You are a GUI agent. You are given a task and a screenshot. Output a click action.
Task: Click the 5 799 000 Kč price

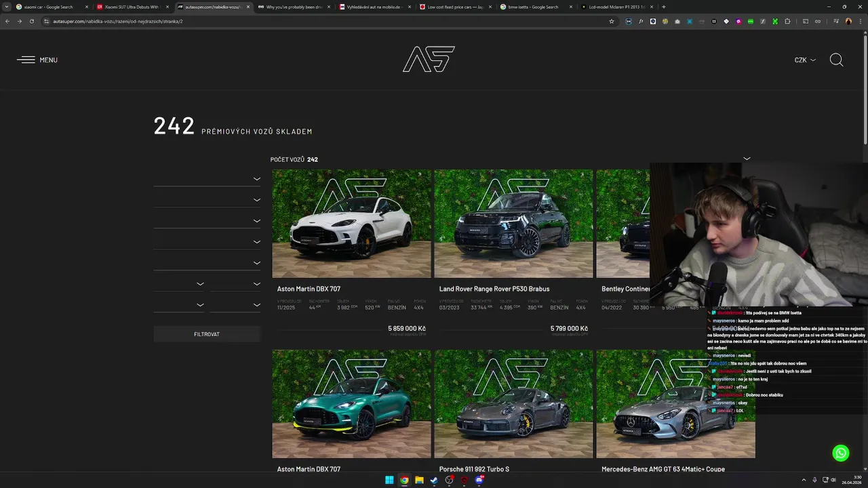[x=569, y=329]
